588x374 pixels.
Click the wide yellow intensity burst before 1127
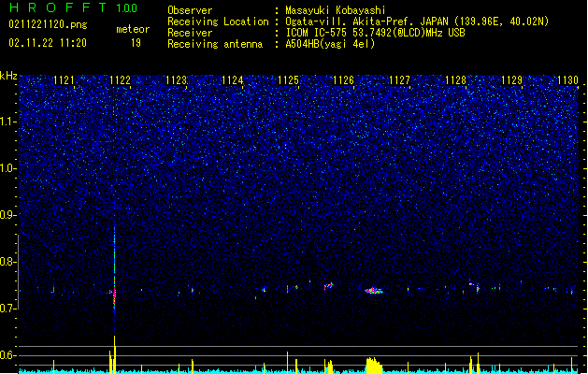click(374, 366)
